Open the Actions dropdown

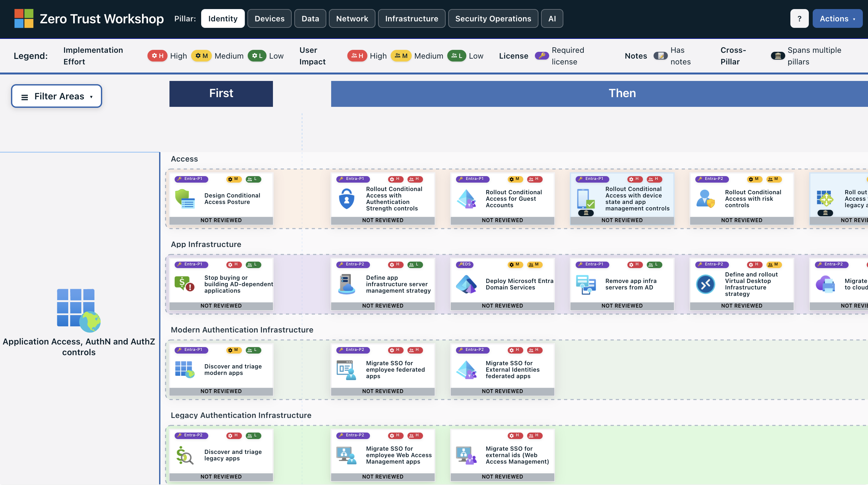pos(838,18)
